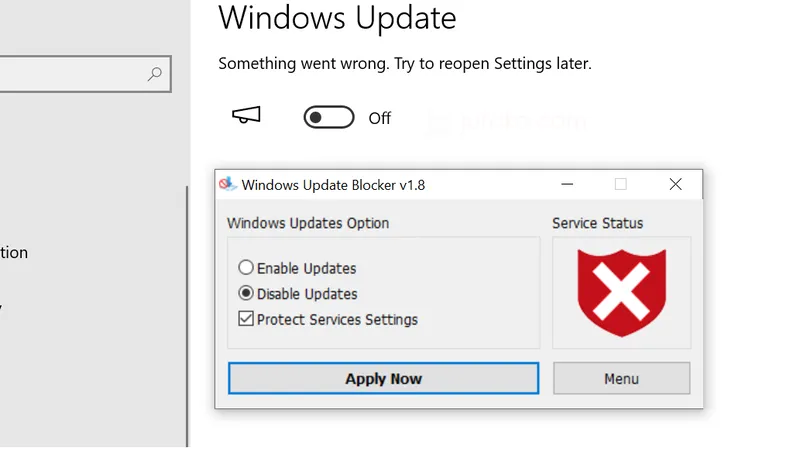Click the magnifier icon in the search box

click(155, 74)
